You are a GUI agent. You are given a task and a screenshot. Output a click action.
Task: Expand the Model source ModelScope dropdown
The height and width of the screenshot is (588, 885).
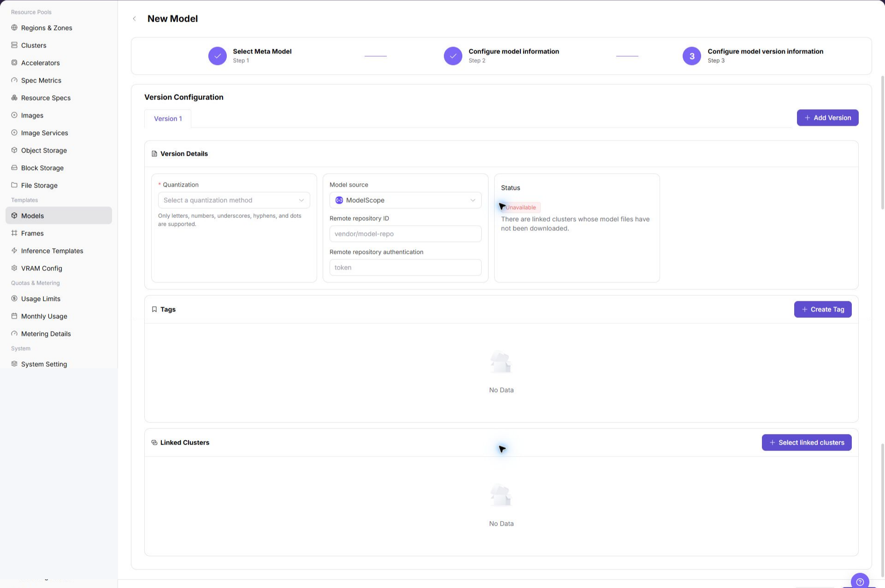coord(406,200)
